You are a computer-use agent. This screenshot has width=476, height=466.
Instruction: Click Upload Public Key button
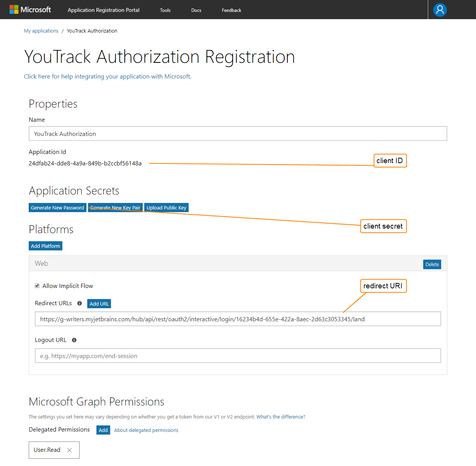pyautogui.click(x=166, y=208)
